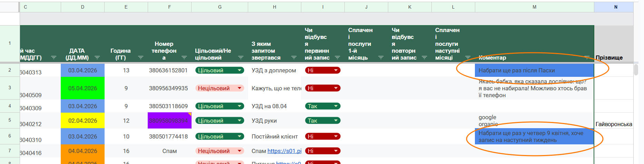
Task: Select green date cell 05.04.2026
Action: coord(82,88)
